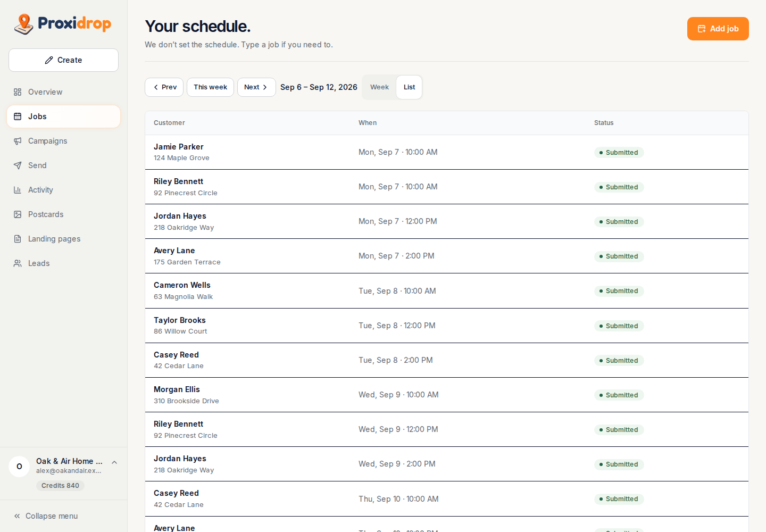This screenshot has width=766, height=532.
Task: Open the Leads section
Action: tap(64, 263)
